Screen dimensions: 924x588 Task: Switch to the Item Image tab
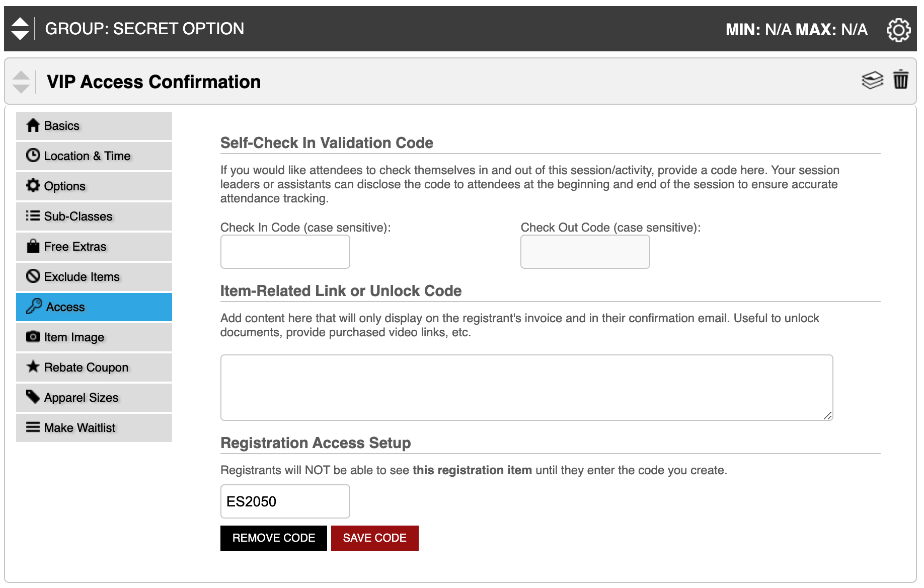(x=94, y=337)
